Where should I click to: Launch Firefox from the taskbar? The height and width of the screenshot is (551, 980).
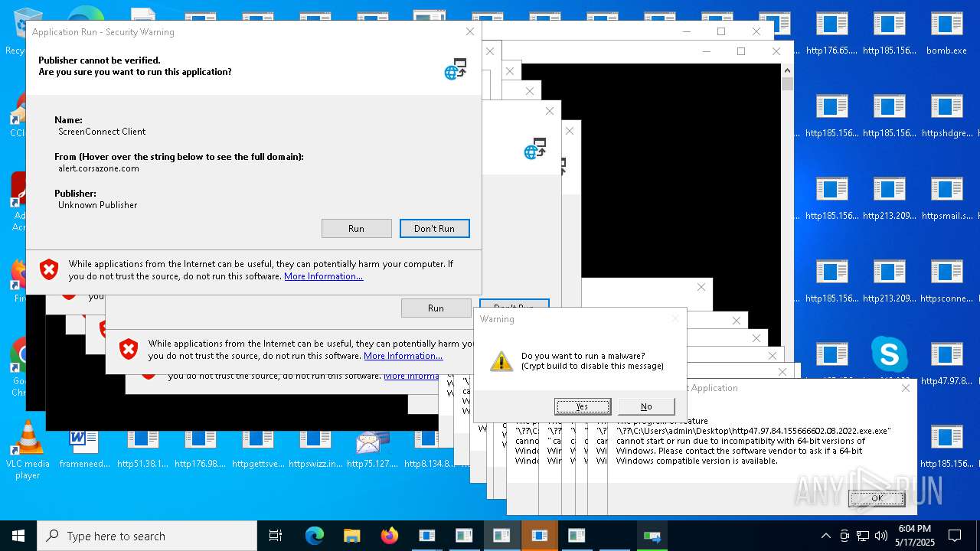[x=389, y=536]
